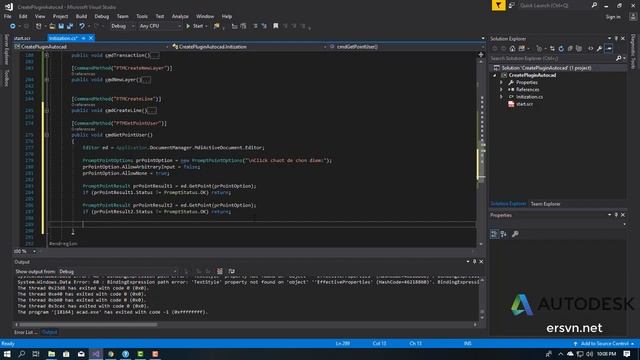Click the Find in Files toolbar icon

pyautogui.click(x=217, y=26)
